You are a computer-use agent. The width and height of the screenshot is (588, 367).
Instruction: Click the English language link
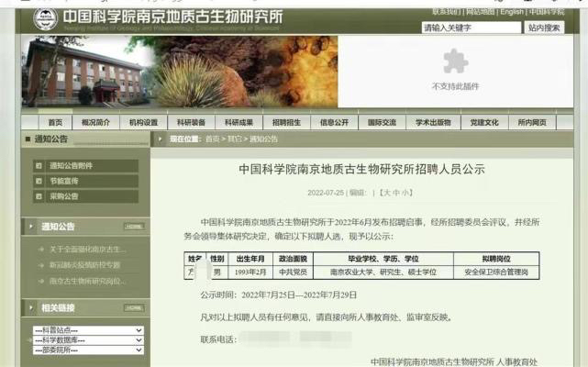512,12
